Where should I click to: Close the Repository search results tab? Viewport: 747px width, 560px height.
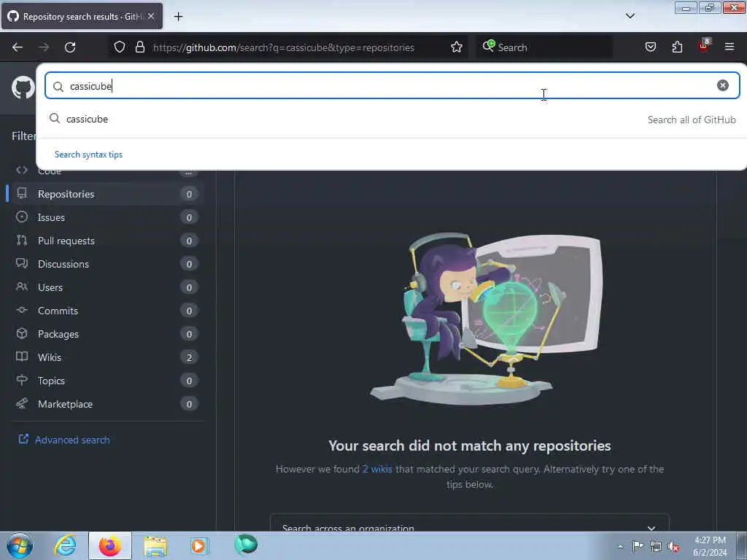151,16
